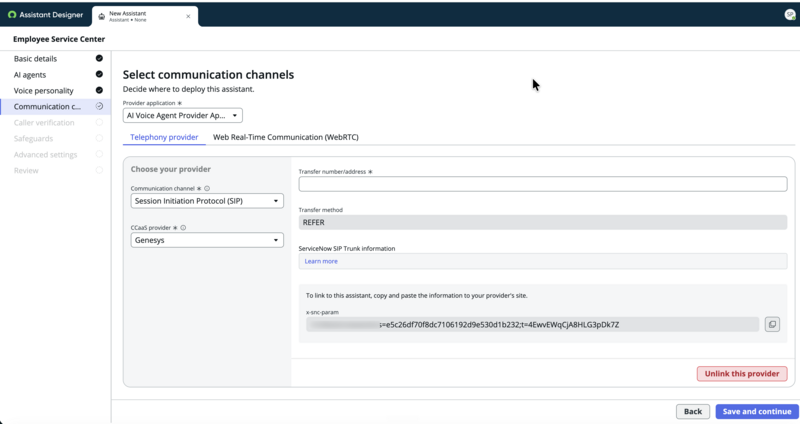The height and width of the screenshot is (424, 800).
Task: Open the CCaaS provider Genesys dropdown
Action: tap(207, 240)
